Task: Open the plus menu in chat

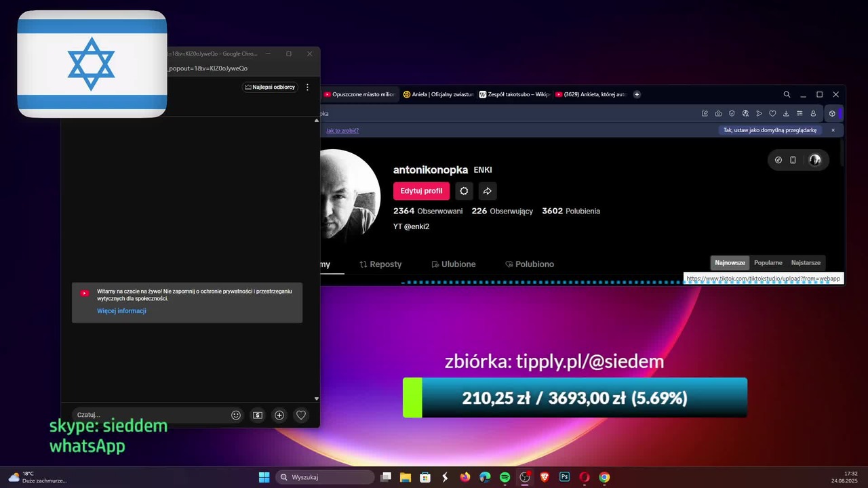Action: coord(279,415)
